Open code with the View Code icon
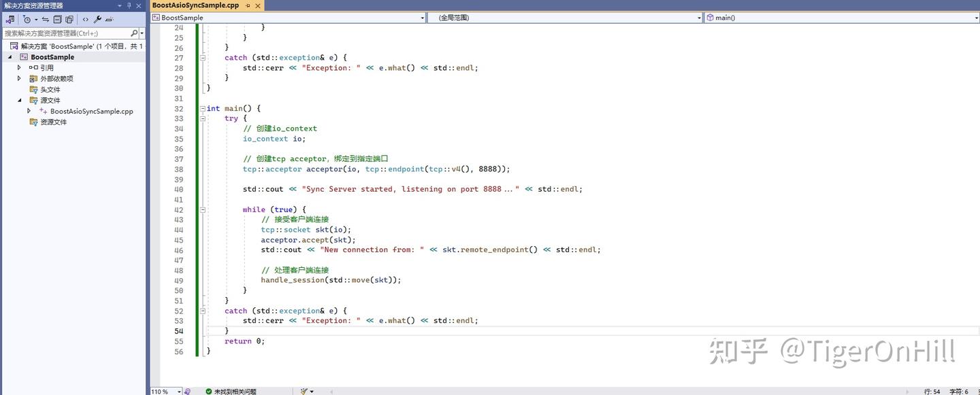 (x=85, y=19)
